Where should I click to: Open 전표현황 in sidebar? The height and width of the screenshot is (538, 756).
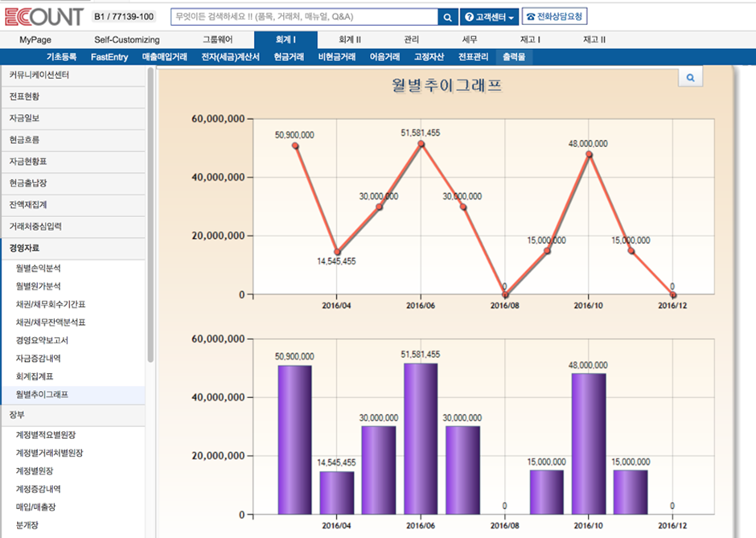coord(73,97)
